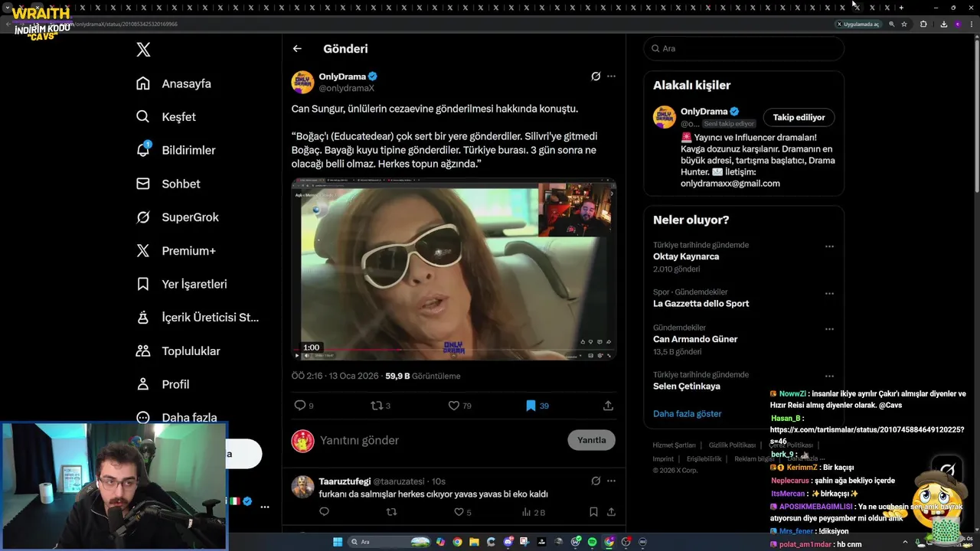Screen dimensions: 980x551
Task: Open options for Oktay Kaynarca trend
Action: click(829, 246)
